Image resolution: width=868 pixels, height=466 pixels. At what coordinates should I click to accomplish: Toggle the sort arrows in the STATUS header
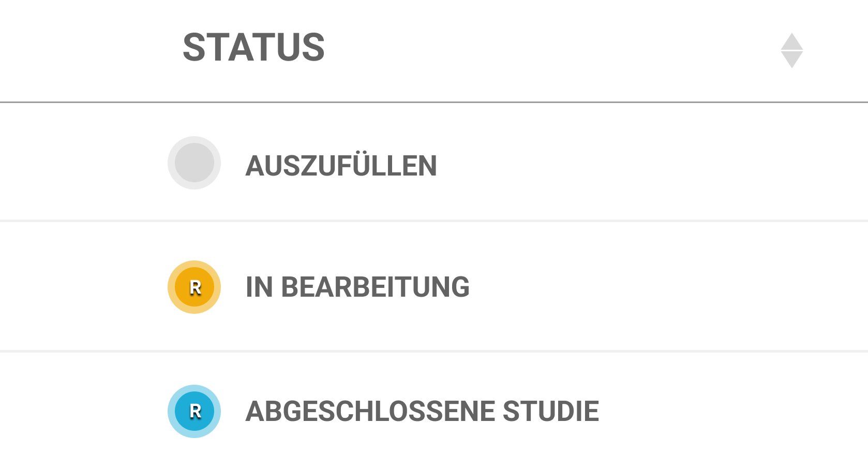tap(791, 50)
